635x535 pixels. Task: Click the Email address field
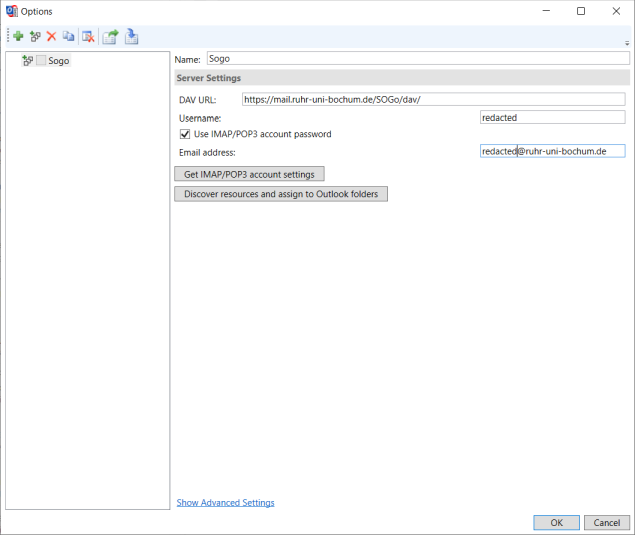552,151
